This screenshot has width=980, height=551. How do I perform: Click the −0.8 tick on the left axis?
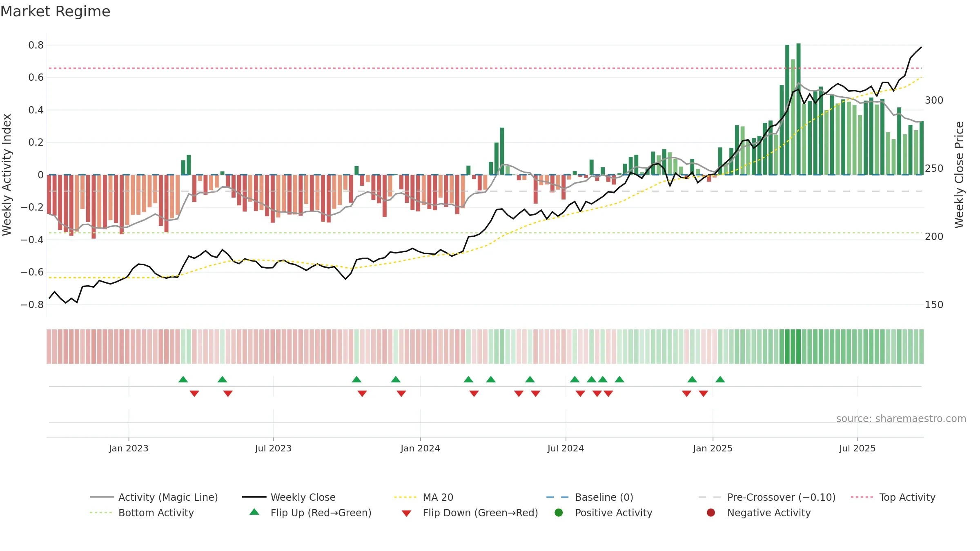pyautogui.click(x=32, y=304)
